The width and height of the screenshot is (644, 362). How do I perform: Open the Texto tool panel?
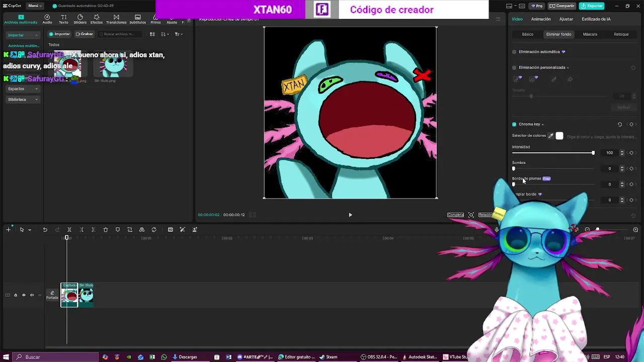(63, 20)
